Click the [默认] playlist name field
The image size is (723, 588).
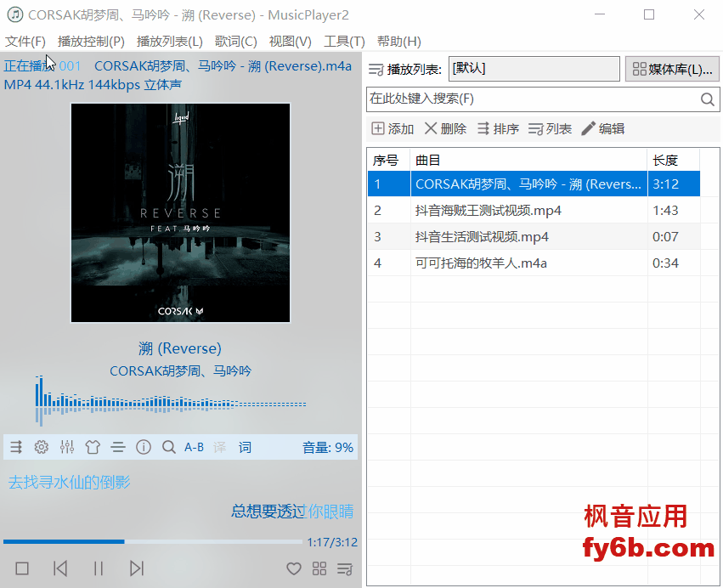[534, 69]
